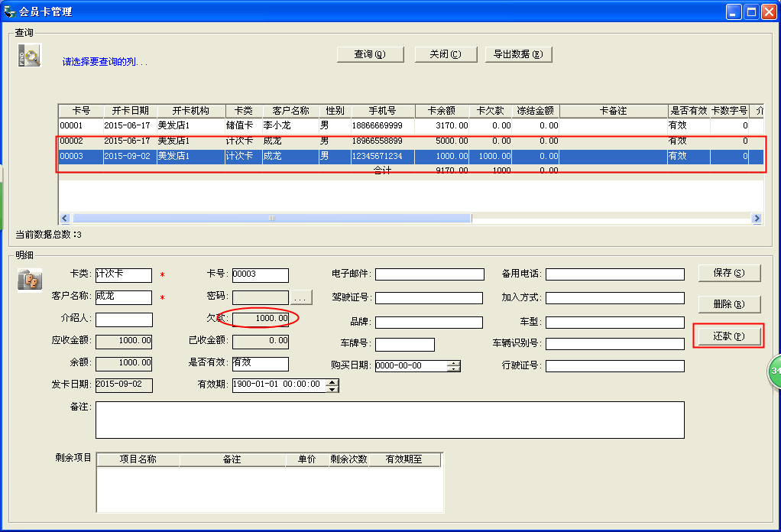
Task: Select row with card number 00001
Action: coord(411,125)
